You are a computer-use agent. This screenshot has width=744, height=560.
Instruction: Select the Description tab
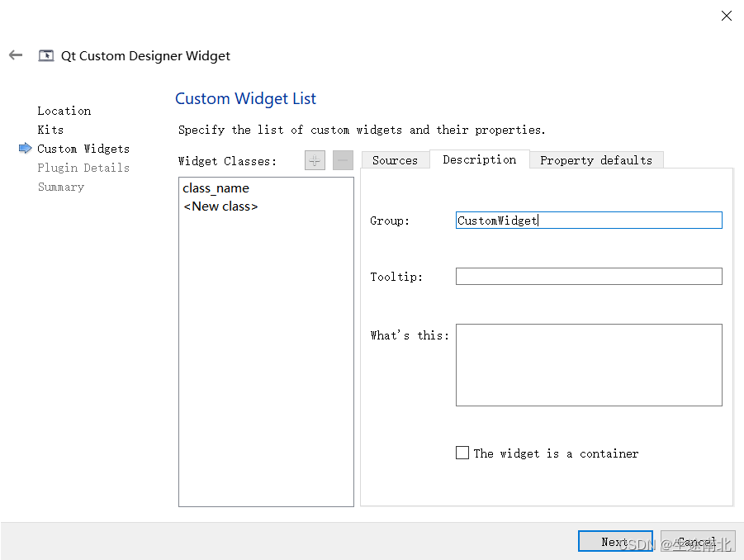tap(479, 159)
